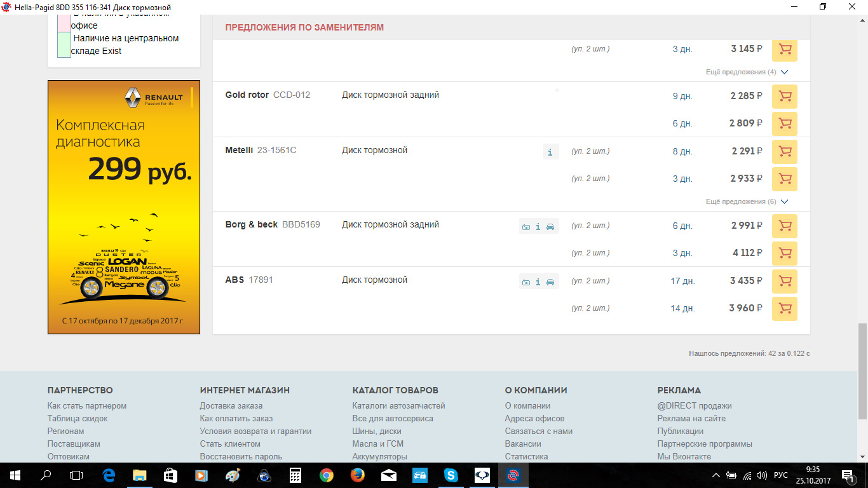868x488 pixels.
Task: Open the Action Center notifications icon
Action: (x=848, y=475)
